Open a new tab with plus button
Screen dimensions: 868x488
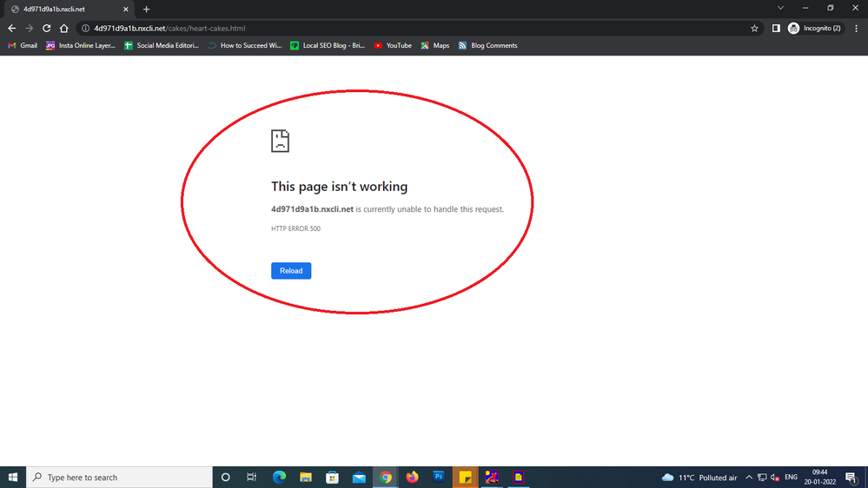pyautogui.click(x=146, y=9)
